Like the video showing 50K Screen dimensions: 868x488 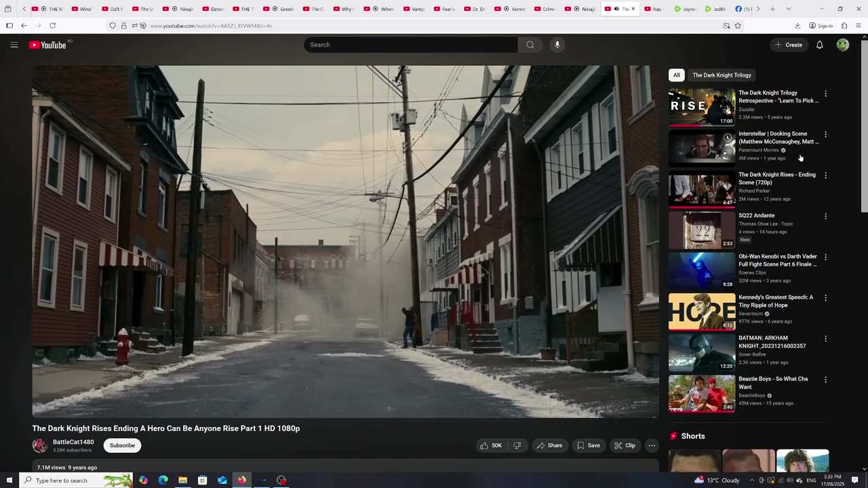(x=491, y=445)
